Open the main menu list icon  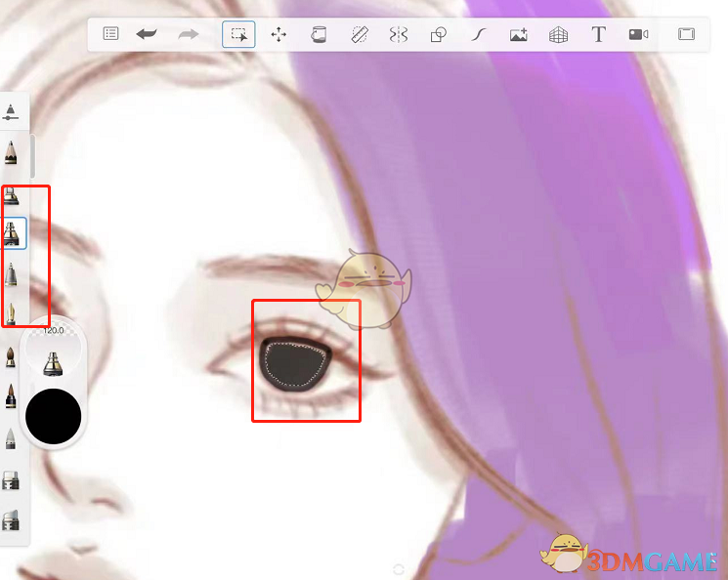110,34
